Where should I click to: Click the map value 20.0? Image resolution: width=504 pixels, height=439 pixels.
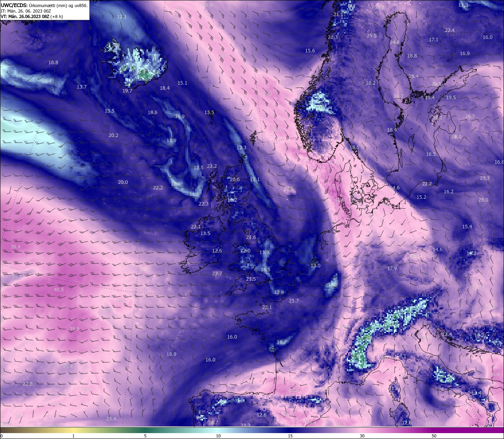[x=123, y=182]
